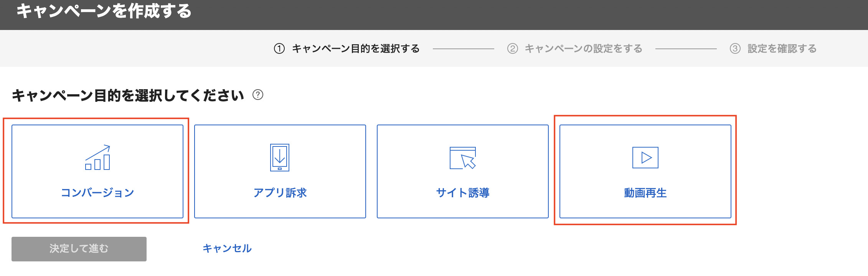
Task: Click the キャンペーン目的を選択してください heading
Action: (128, 95)
